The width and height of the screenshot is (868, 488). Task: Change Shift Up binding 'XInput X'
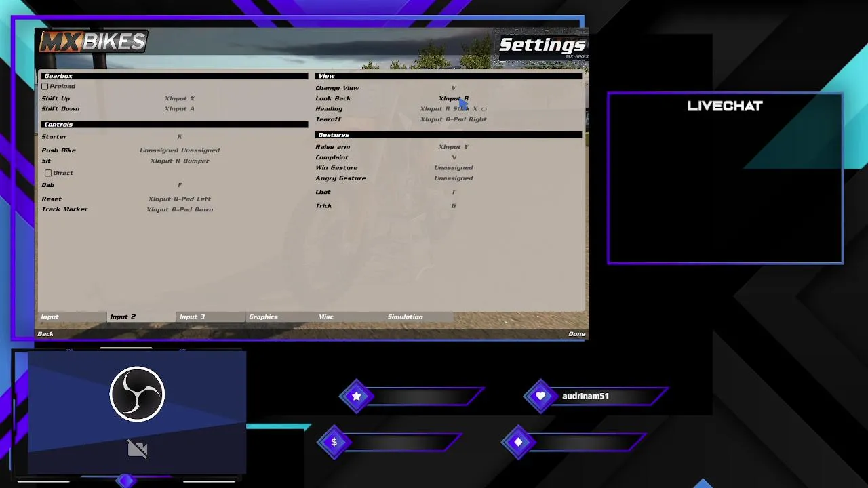tap(180, 98)
